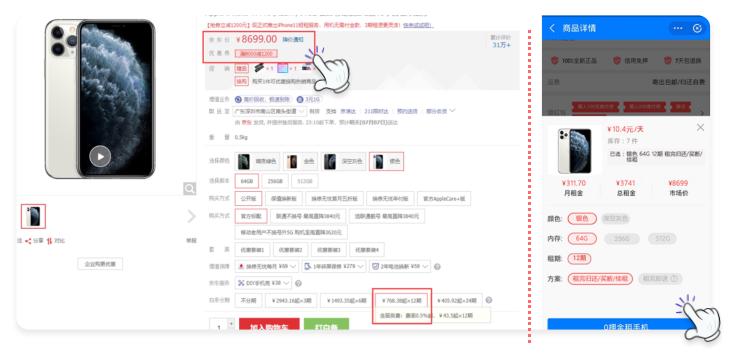Open the DIY phone case ¥39 dropdown
Image resolution: width=734 pixels, height=361 pixels.
click(263, 283)
